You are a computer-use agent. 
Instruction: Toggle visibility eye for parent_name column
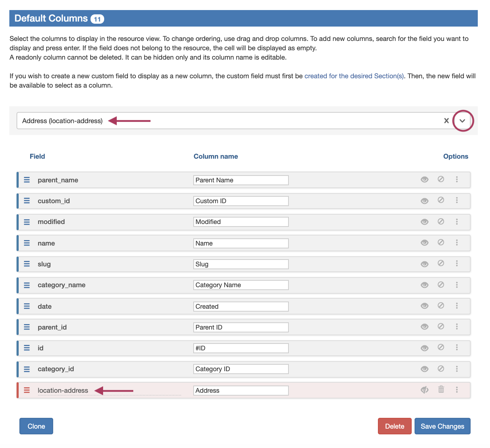point(425,179)
